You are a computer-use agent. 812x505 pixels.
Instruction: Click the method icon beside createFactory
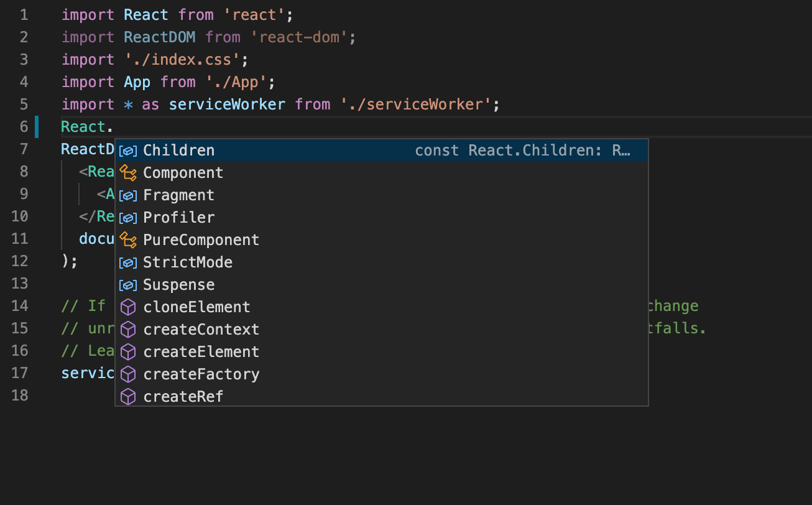point(128,374)
